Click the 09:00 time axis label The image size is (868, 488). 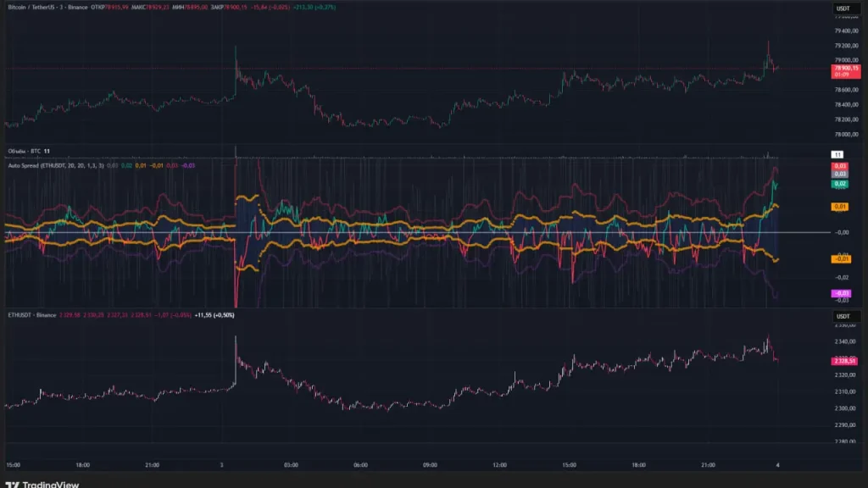(430, 465)
